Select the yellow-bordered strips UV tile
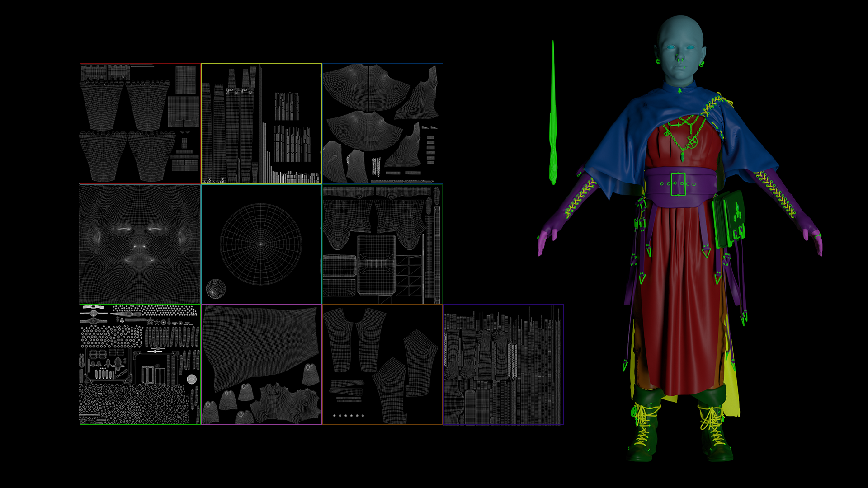 tap(261, 123)
